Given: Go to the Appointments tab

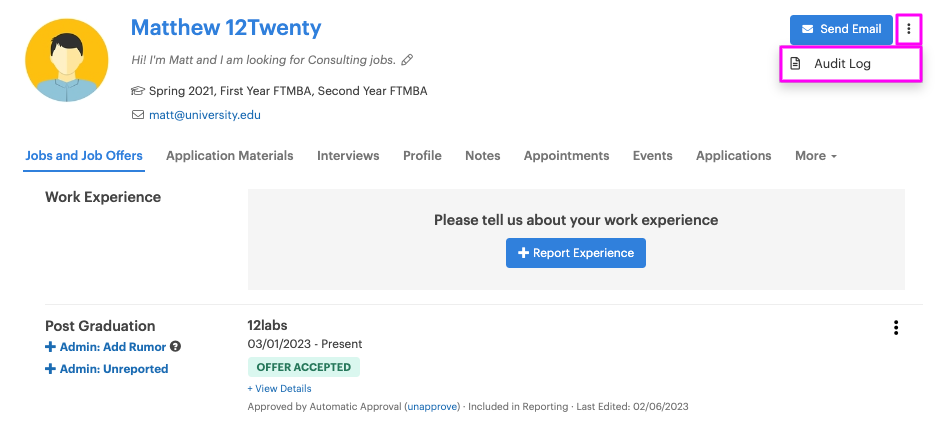Looking at the screenshot, I should pos(566,156).
